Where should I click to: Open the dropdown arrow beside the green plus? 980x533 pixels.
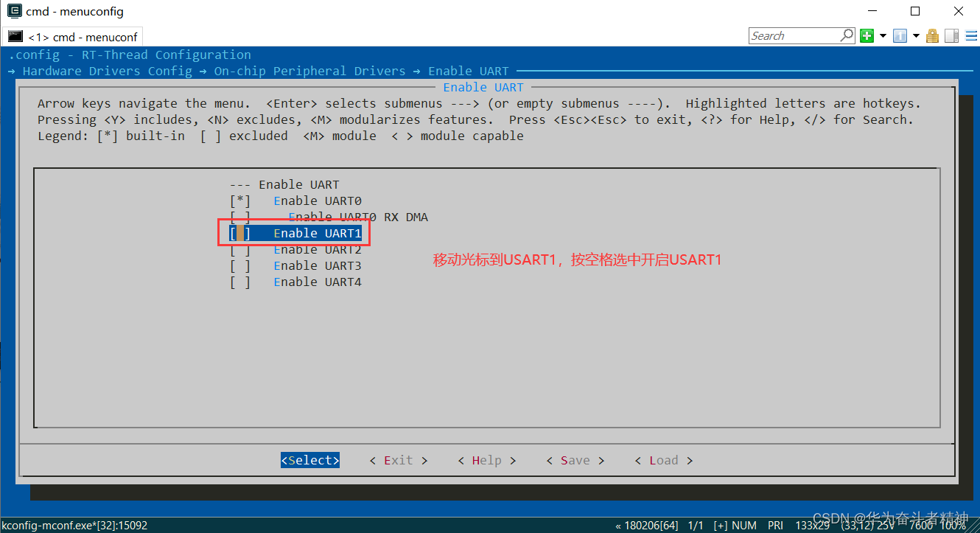pos(882,35)
